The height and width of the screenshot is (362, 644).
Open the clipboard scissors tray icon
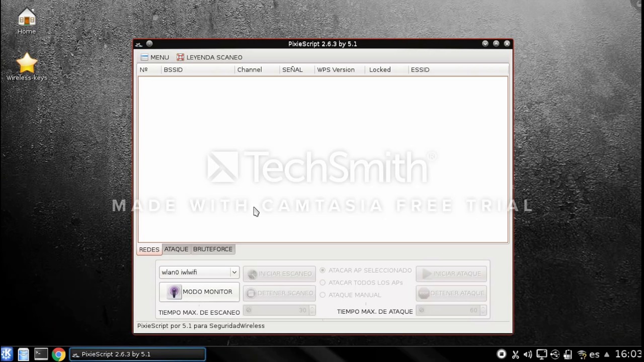pyautogui.click(x=515, y=354)
